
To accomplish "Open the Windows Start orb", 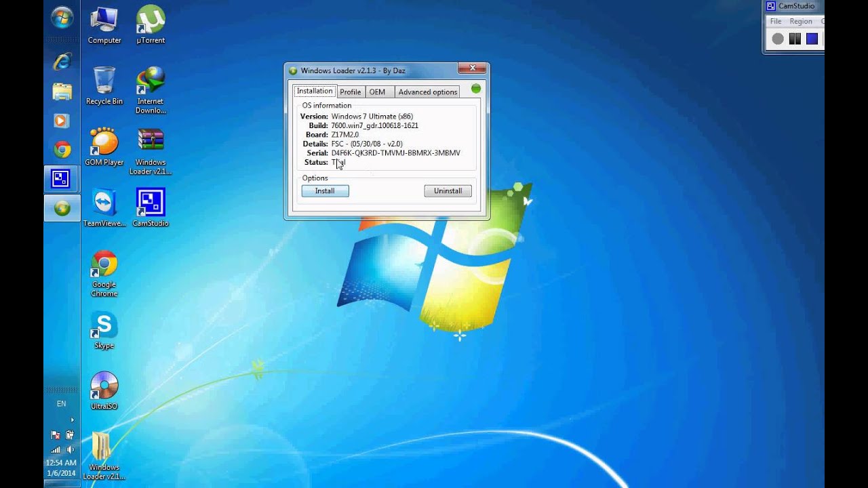I will click(62, 17).
